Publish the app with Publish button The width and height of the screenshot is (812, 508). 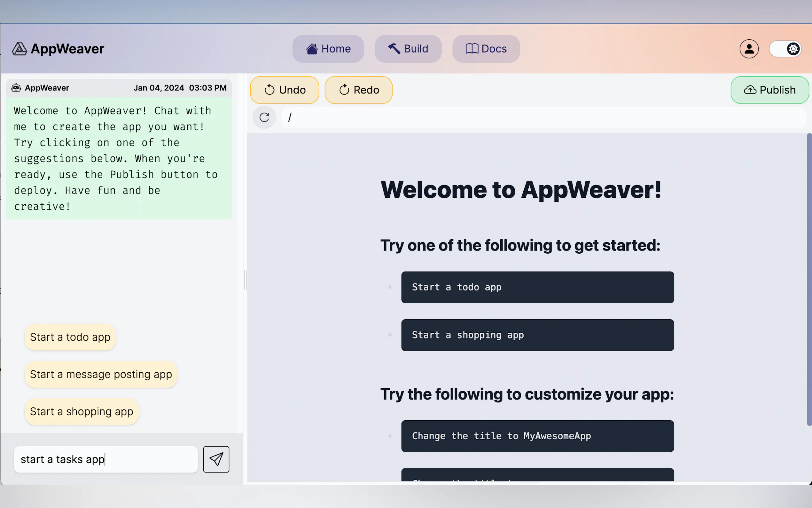pos(769,90)
